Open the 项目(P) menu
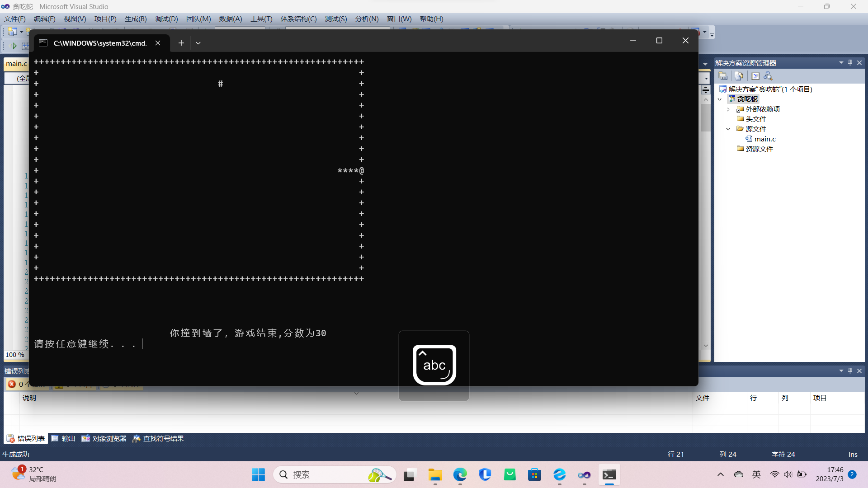The image size is (868, 488). click(105, 19)
